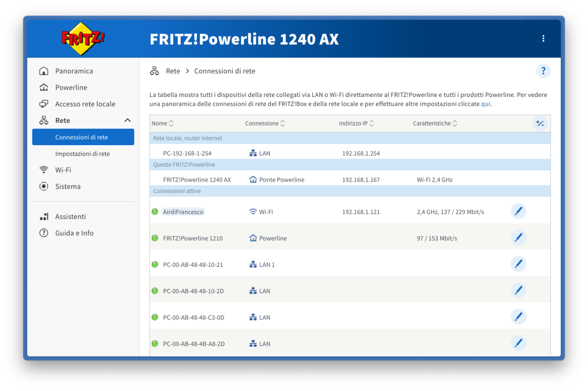Click the LAN 1 connection icon
Viewport: 588px width, 391px height.
253,264
